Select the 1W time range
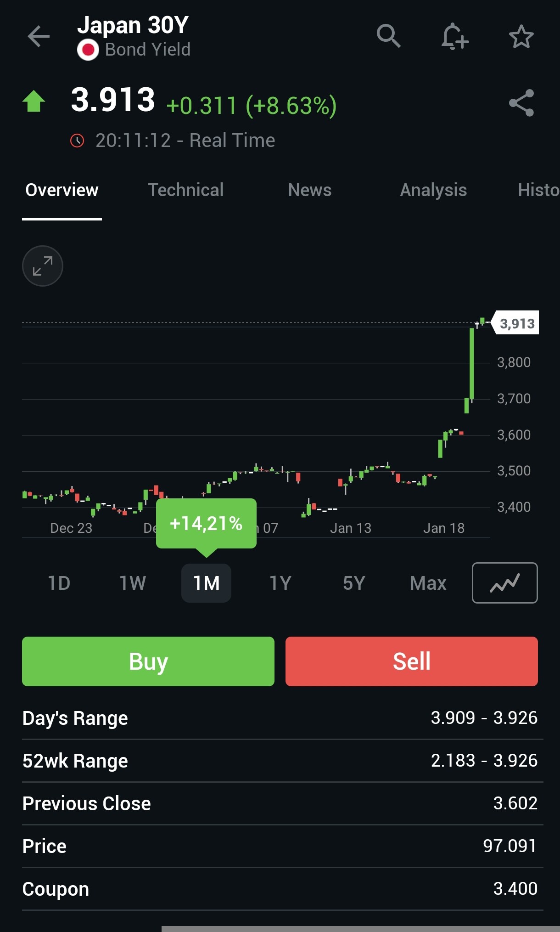560x932 pixels. [x=133, y=583]
